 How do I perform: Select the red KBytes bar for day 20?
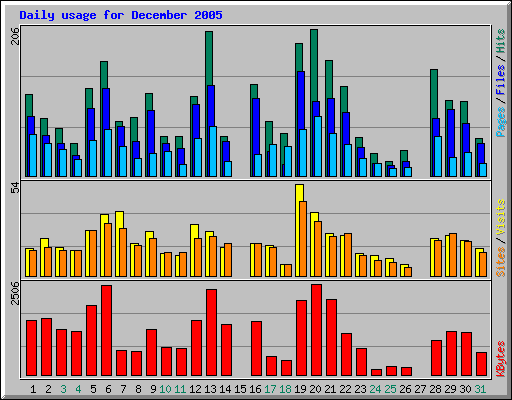[317, 330]
